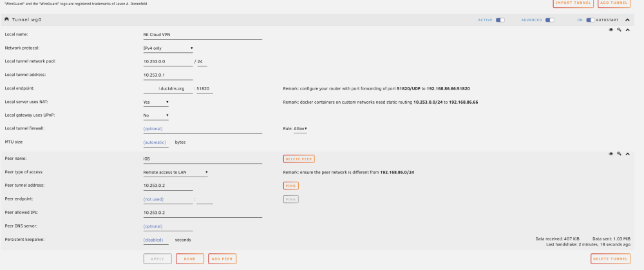Click the MTU size automatic field
644x270 pixels.
click(156, 142)
